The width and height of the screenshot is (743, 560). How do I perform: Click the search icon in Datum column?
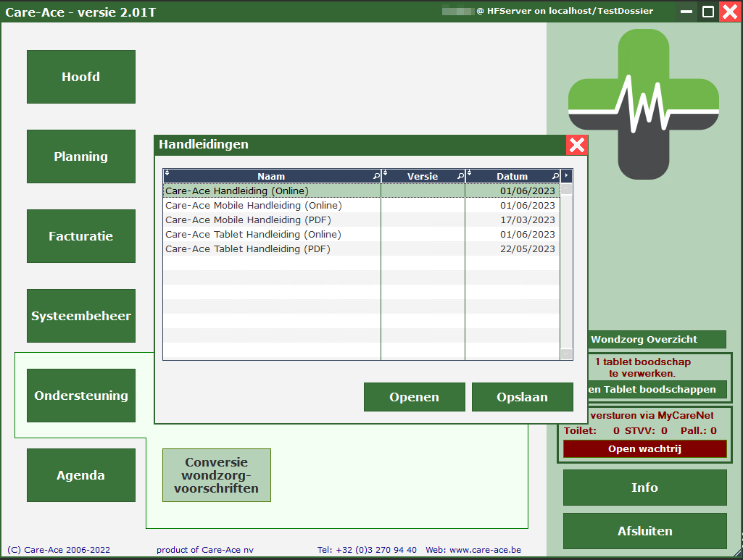click(x=555, y=176)
